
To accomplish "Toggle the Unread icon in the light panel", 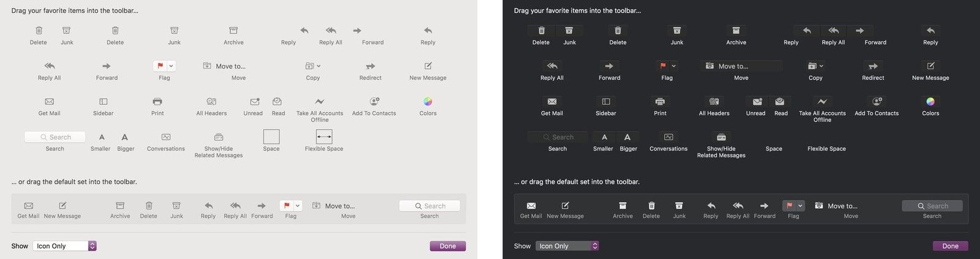I will (x=254, y=102).
